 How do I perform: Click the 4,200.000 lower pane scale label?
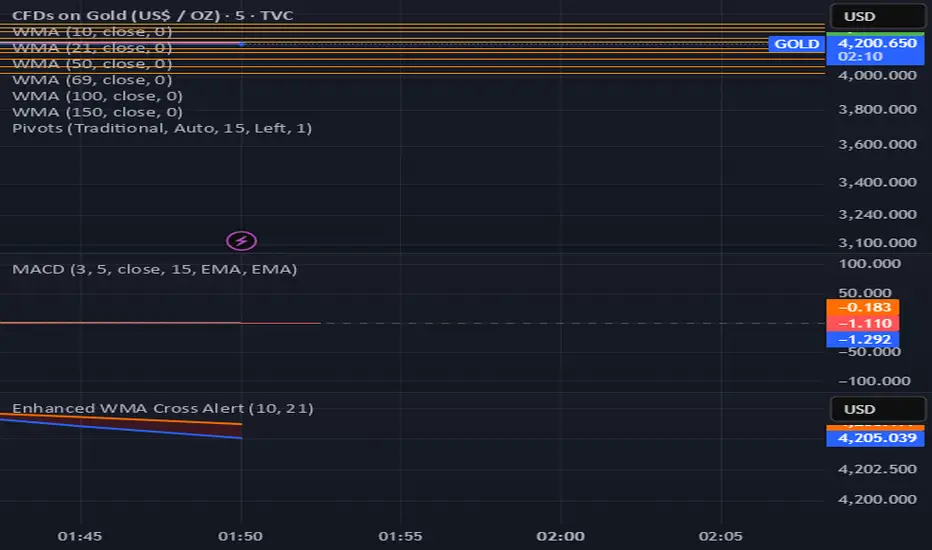coord(877,499)
